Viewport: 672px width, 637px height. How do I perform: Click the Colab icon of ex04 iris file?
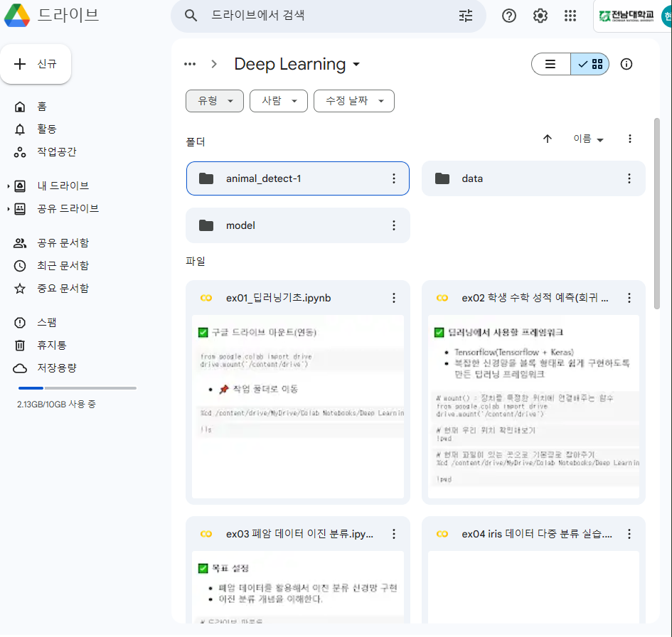coord(442,534)
